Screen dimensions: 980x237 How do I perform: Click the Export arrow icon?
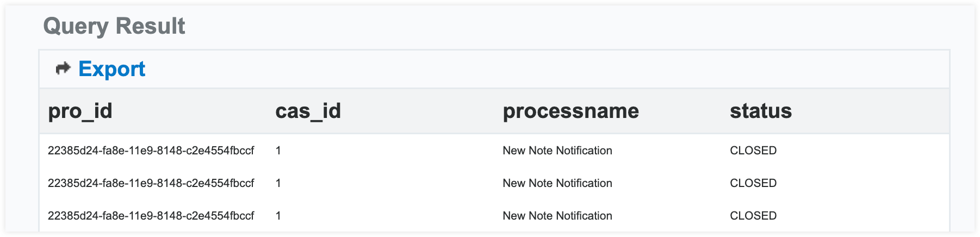(63, 69)
